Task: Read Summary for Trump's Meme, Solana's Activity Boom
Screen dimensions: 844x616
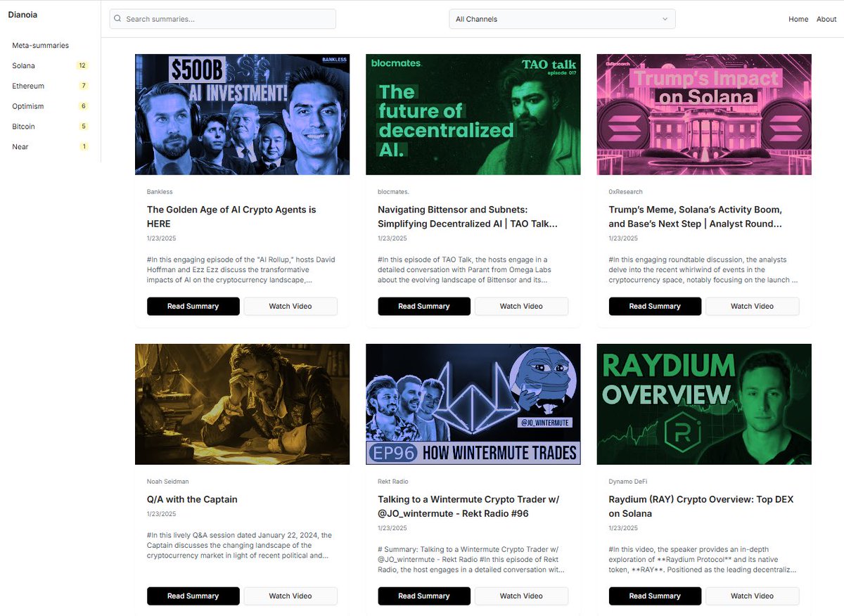Action: click(x=655, y=307)
